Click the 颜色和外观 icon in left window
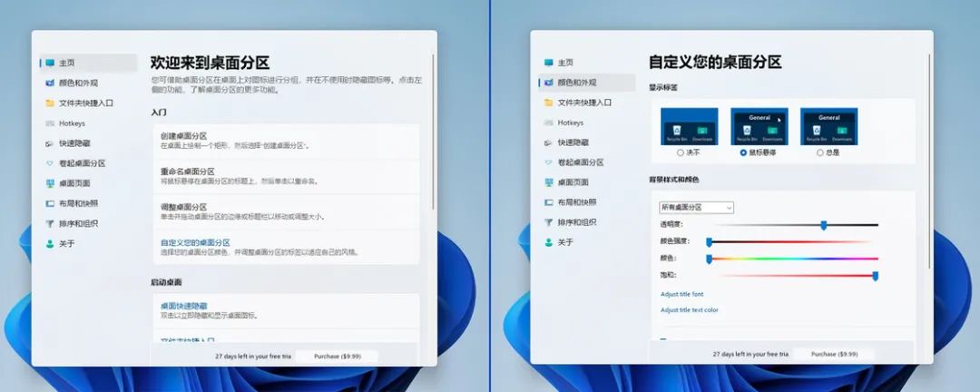Image resolution: width=980 pixels, height=392 pixels. tap(49, 83)
